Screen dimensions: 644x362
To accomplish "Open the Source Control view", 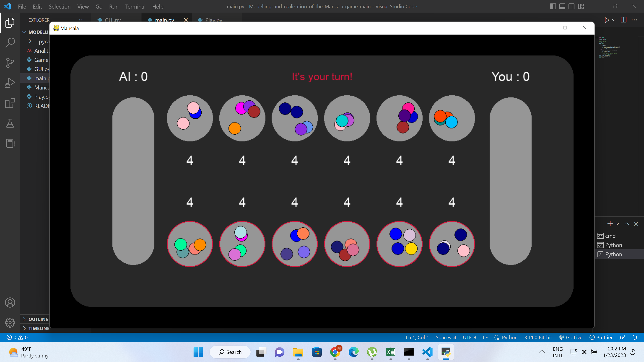I will 10,63.
